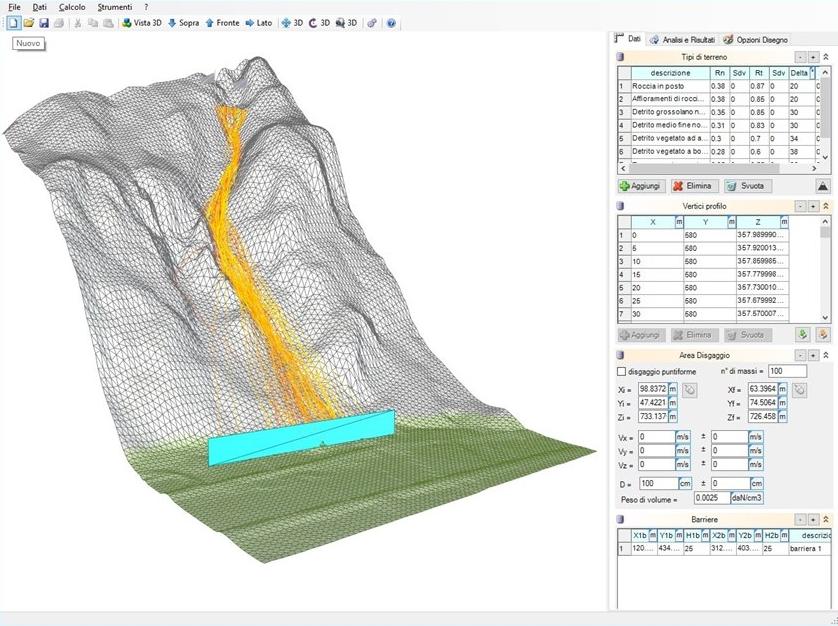This screenshot has width=838, height=626.
Task: Switch to Vista 3D view
Action: (141, 23)
